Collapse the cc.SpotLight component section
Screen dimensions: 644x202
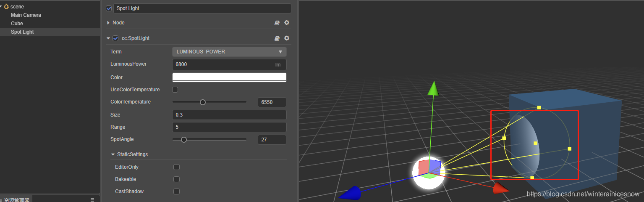point(108,38)
